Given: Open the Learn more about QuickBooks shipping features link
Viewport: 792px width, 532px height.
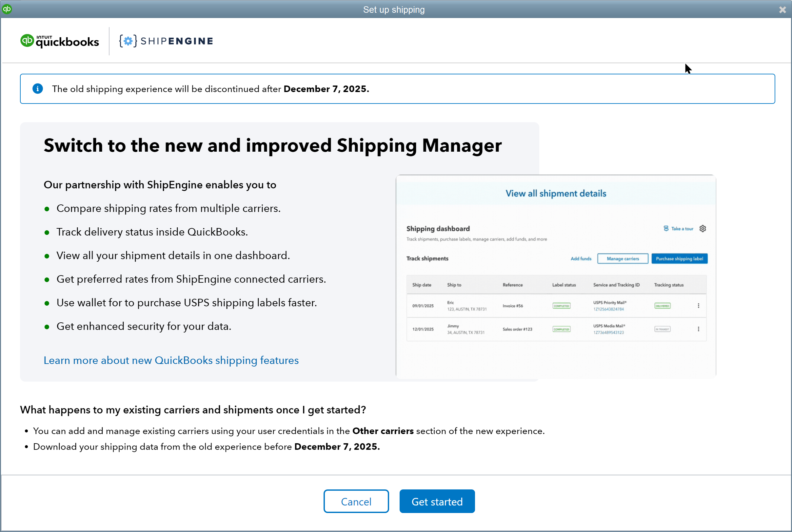Looking at the screenshot, I should coord(171,360).
